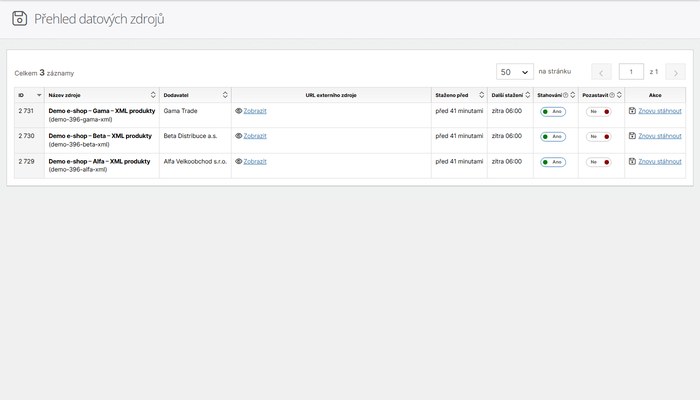Open Zobrazit link for Alfa source
Image resolution: width=700 pixels, height=400 pixels.
255,161
